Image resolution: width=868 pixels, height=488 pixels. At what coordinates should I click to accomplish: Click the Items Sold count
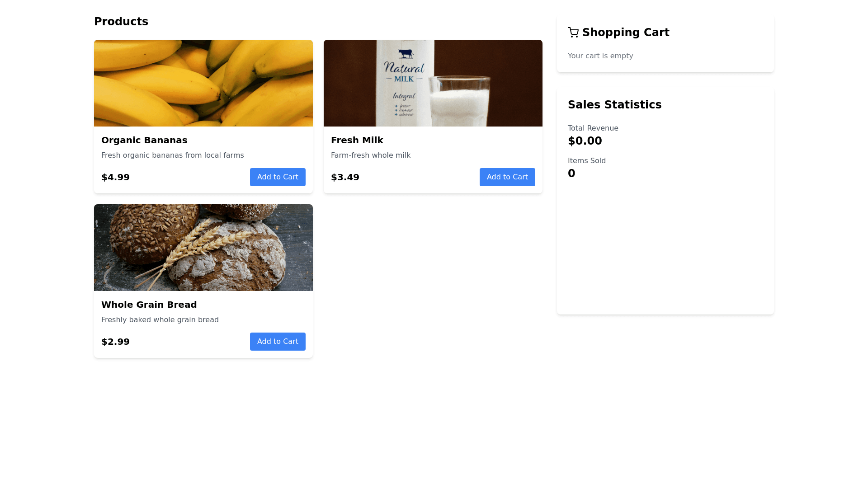point(571,174)
